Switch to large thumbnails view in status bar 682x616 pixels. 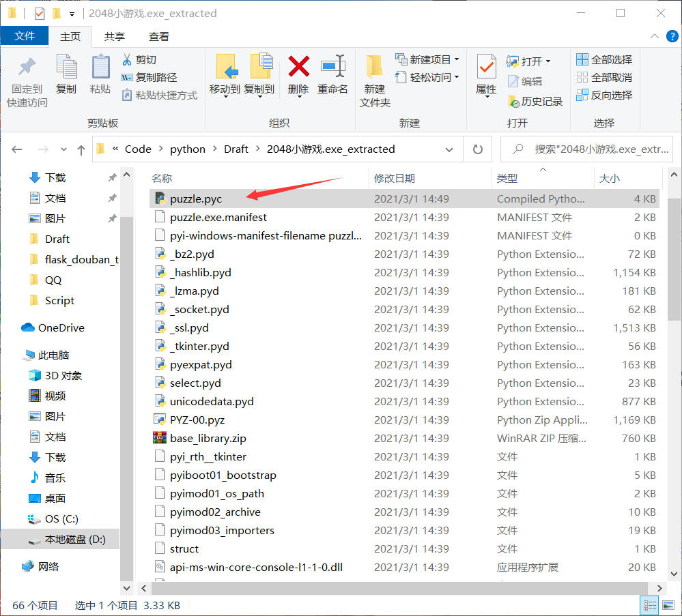coord(667,604)
